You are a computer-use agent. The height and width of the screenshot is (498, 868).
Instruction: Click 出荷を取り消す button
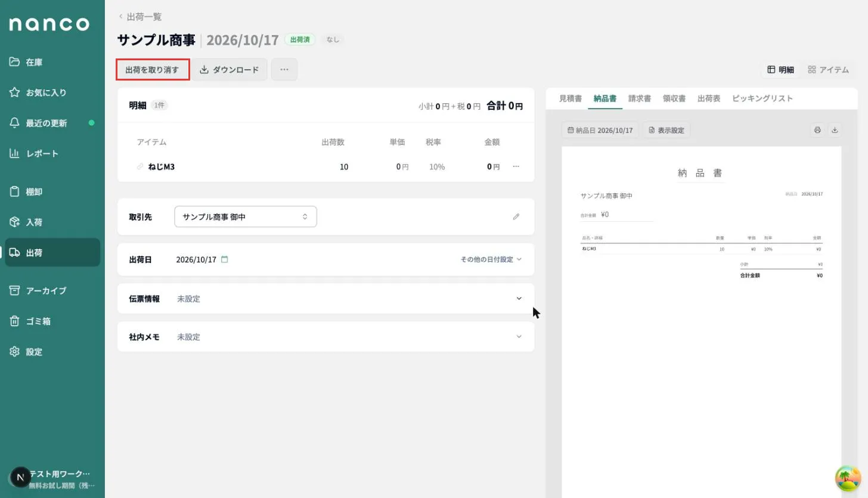tap(153, 70)
